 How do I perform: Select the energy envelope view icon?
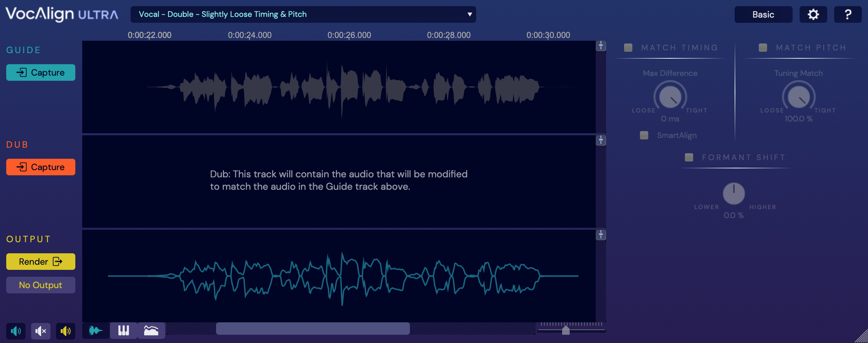(x=151, y=331)
